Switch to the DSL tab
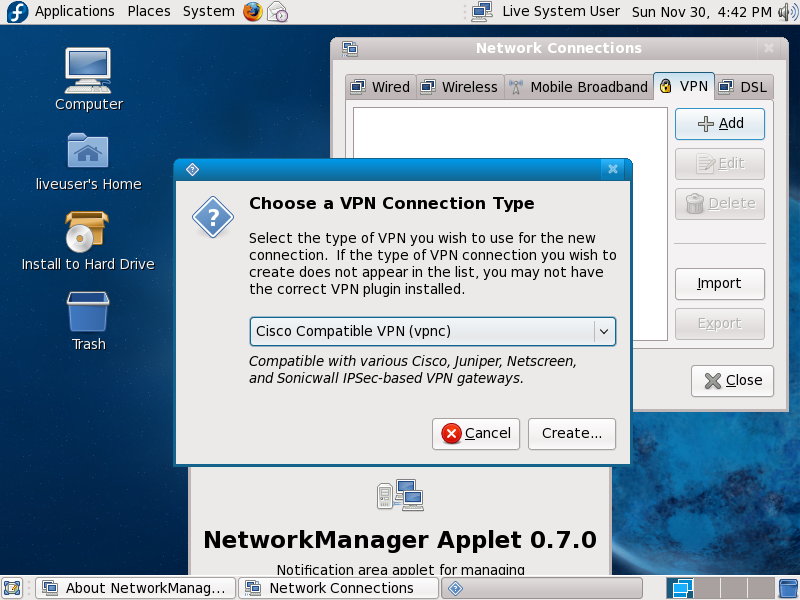800x600 pixels. click(743, 87)
